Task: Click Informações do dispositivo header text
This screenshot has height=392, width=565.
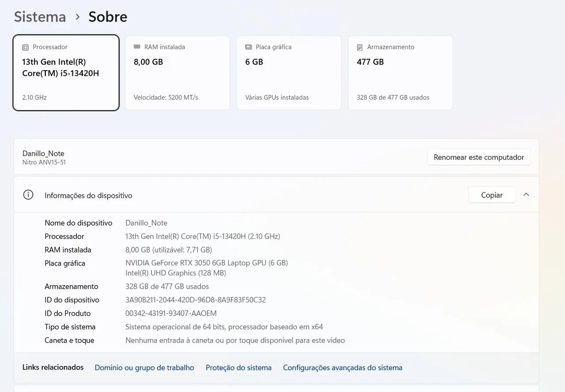Action: click(88, 196)
